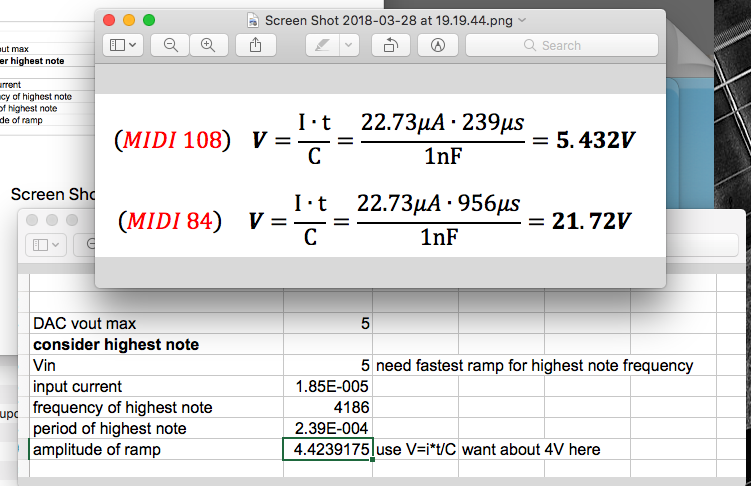Select the cell containing 4.4239175
The image size is (751, 486).
click(x=328, y=450)
